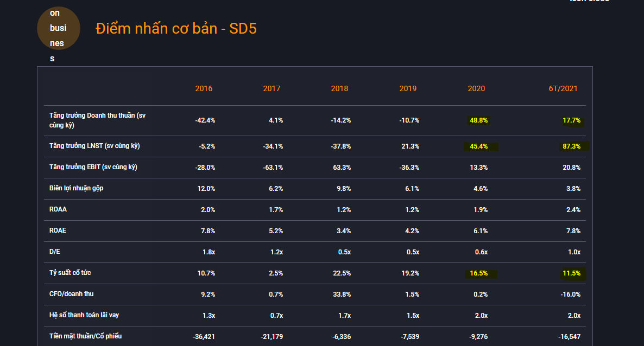Select the highlighted 16.5% dividend yield cell

pos(478,273)
